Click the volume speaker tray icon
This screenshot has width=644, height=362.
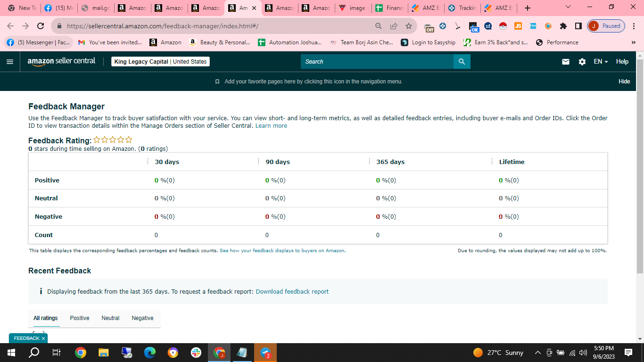[583, 353]
